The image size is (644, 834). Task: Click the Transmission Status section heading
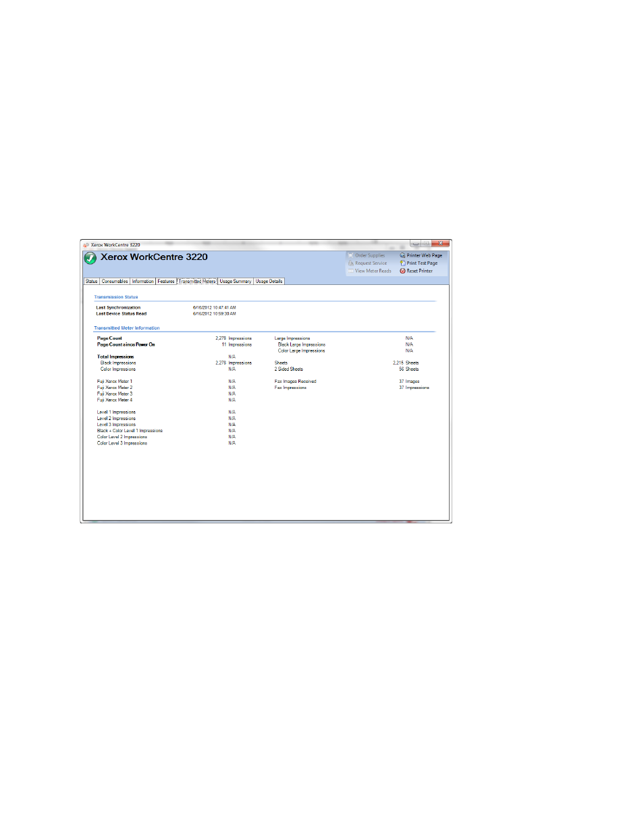pos(116,297)
